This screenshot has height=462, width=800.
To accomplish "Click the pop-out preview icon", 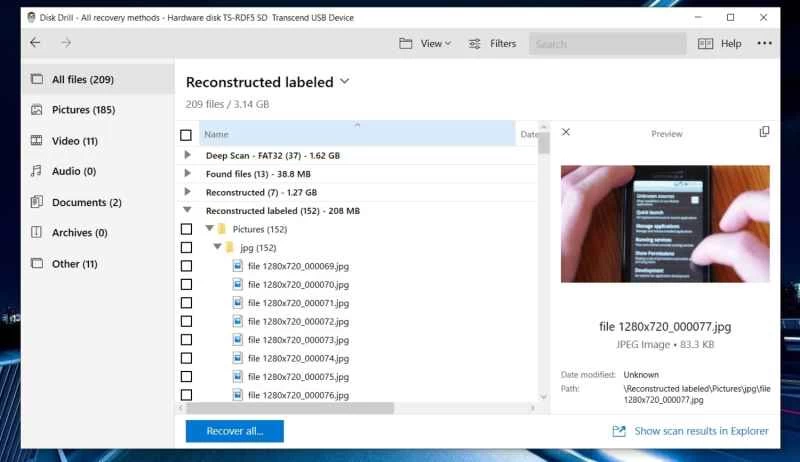I will (x=764, y=132).
